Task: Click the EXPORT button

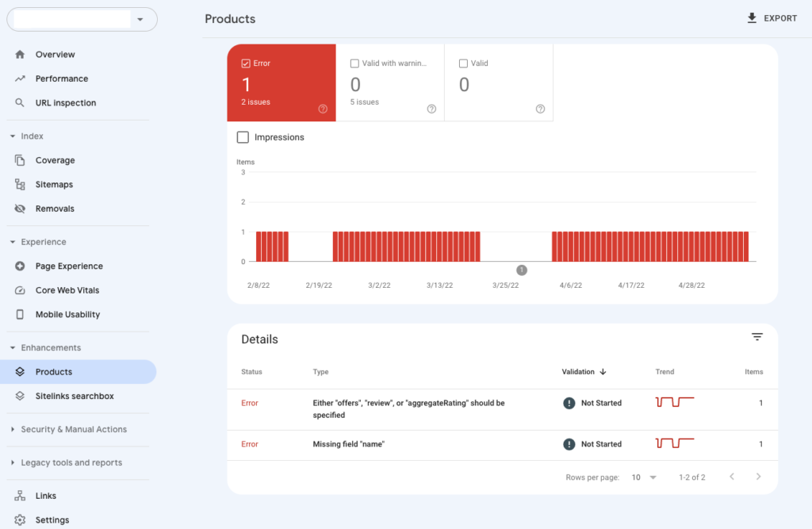Action: (772, 18)
